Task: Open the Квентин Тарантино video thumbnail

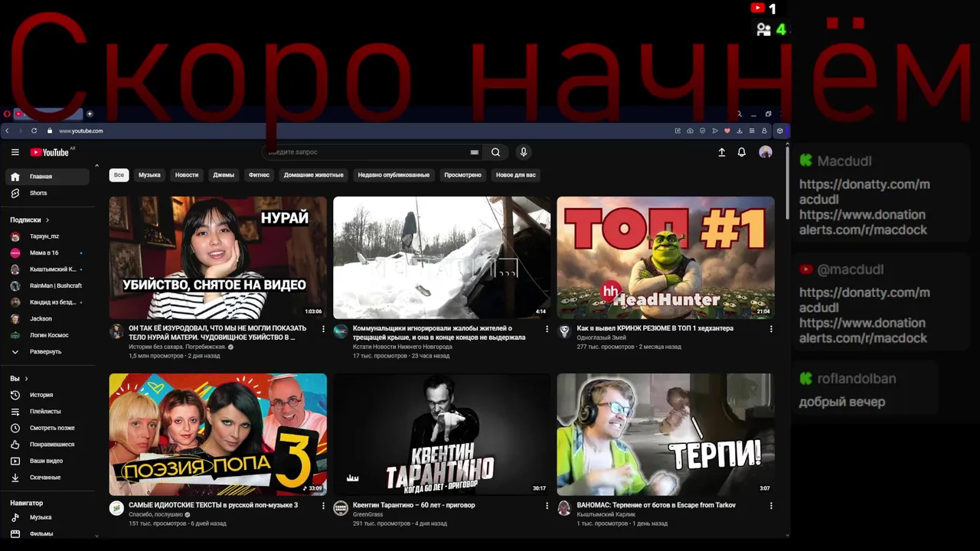Action: coord(442,435)
